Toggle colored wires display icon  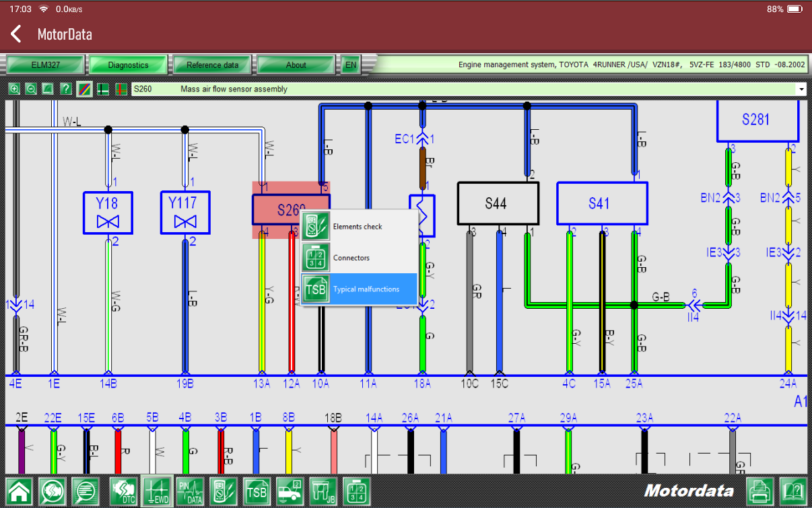point(84,89)
